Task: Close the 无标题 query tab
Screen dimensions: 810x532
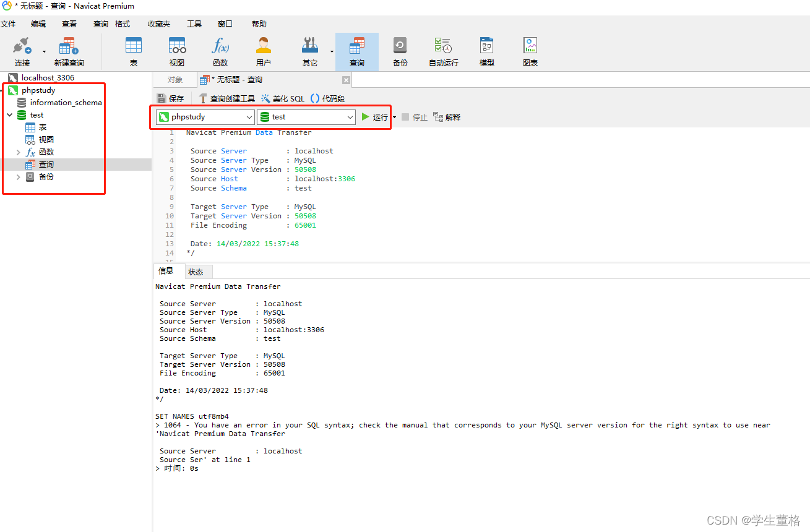Action: [345, 80]
